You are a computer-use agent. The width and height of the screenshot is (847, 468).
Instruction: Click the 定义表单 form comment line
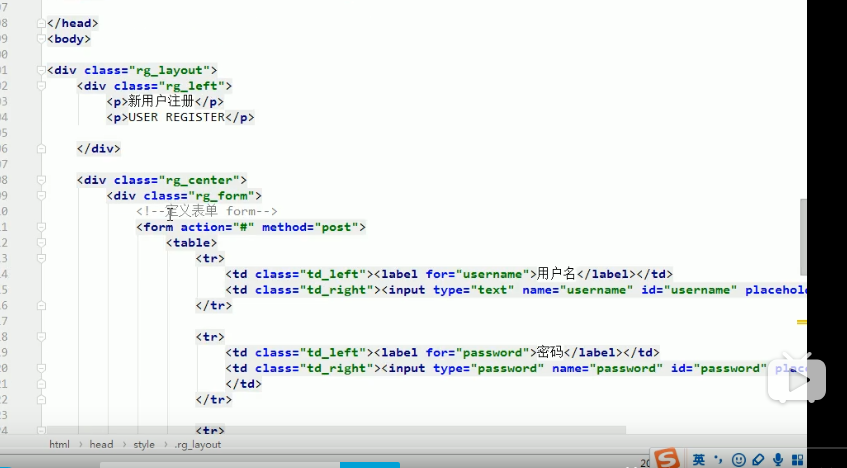click(206, 211)
